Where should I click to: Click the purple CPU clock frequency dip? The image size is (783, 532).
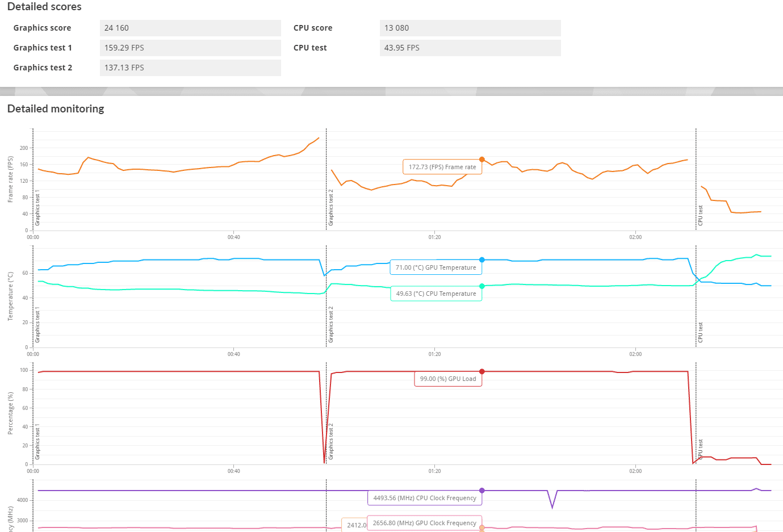coord(552,499)
